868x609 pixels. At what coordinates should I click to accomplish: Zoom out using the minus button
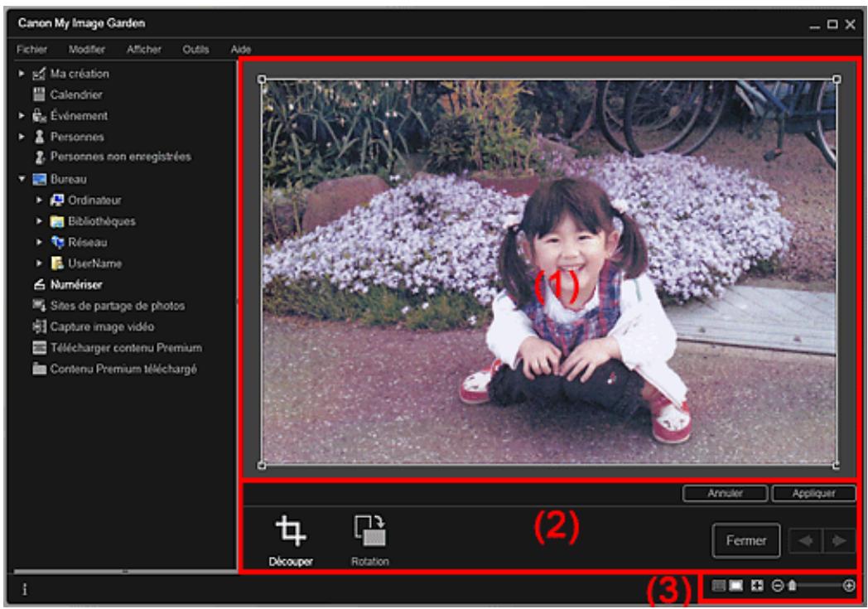coord(777,586)
